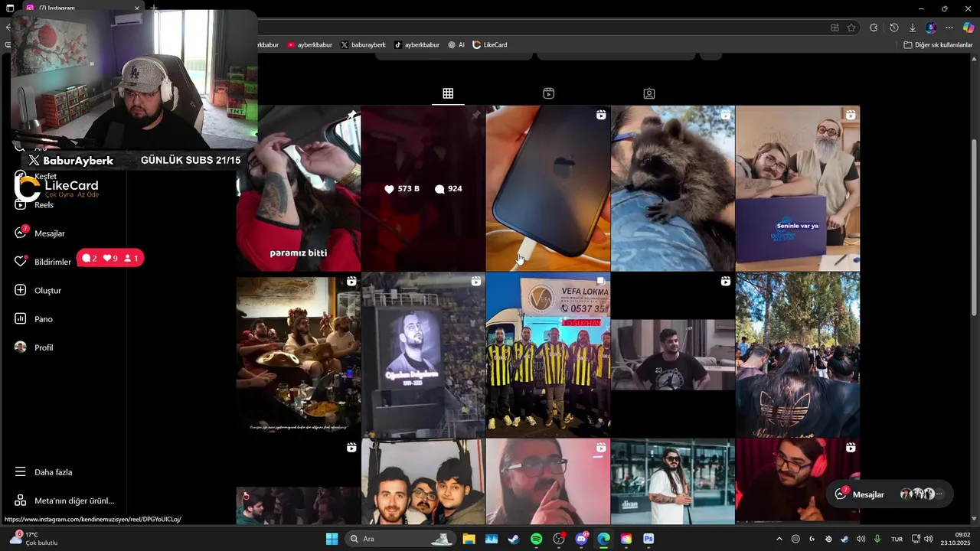Screen dimensions: 980x551
Task: Click the notification counts red bubble
Action: pos(110,258)
